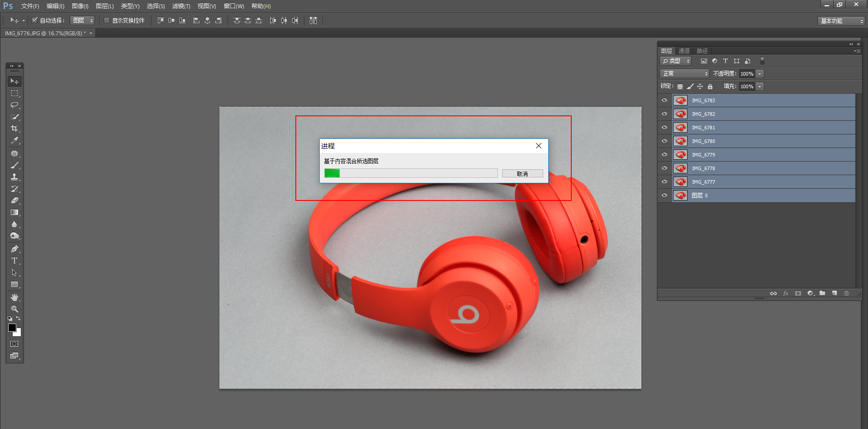Click the link layers icon
The height and width of the screenshot is (429, 868).
[x=773, y=293]
